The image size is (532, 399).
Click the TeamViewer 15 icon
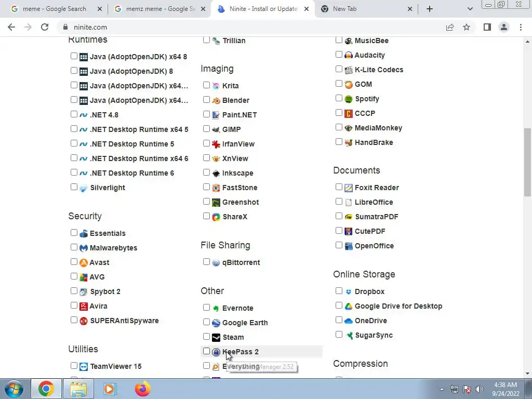pos(84,366)
